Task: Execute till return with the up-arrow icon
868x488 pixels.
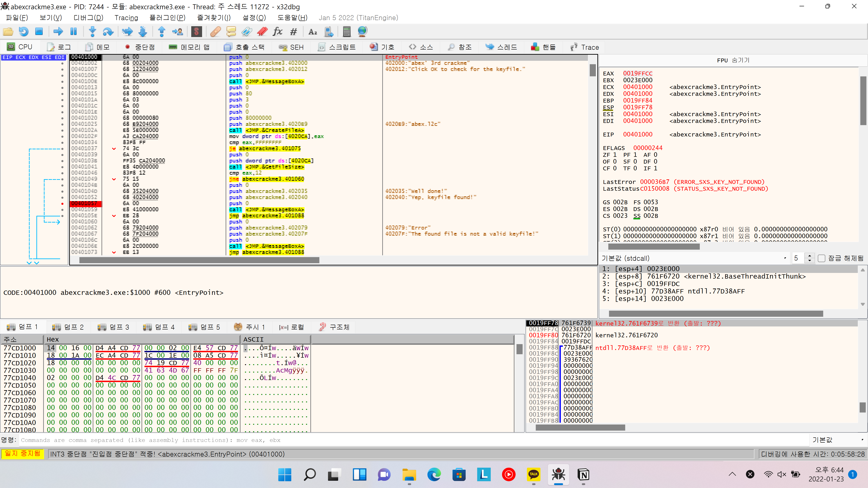Action: coord(162,32)
